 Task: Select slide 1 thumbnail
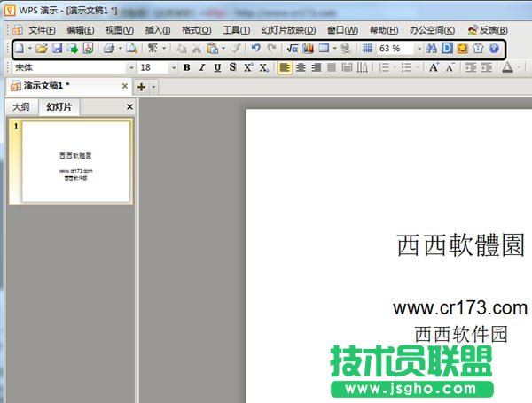(x=71, y=161)
